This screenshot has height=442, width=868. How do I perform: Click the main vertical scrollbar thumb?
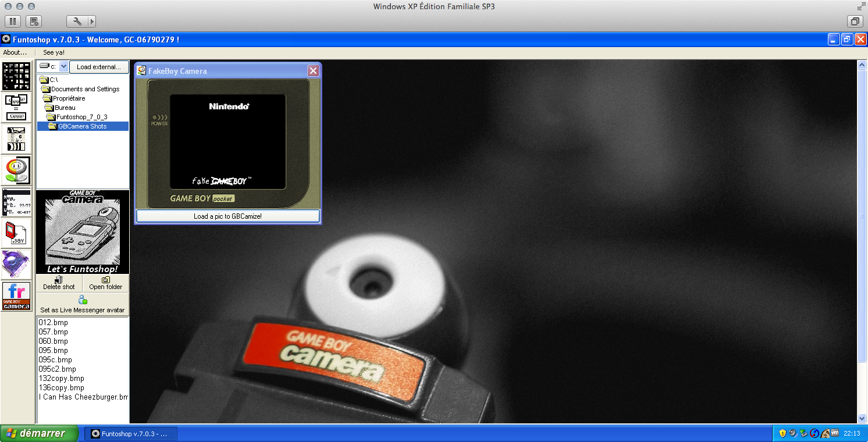pyautogui.click(x=862, y=216)
